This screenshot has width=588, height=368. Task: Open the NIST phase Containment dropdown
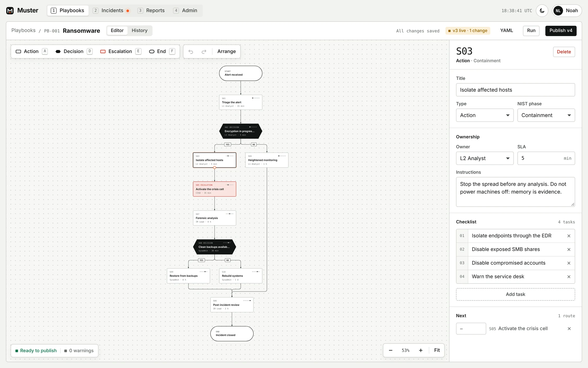point(546,115)
